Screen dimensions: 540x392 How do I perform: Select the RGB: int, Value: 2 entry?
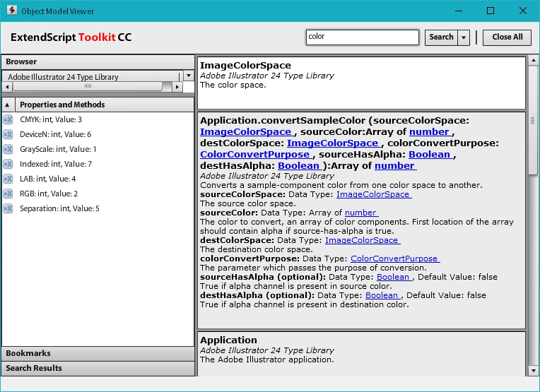[98, 194]
